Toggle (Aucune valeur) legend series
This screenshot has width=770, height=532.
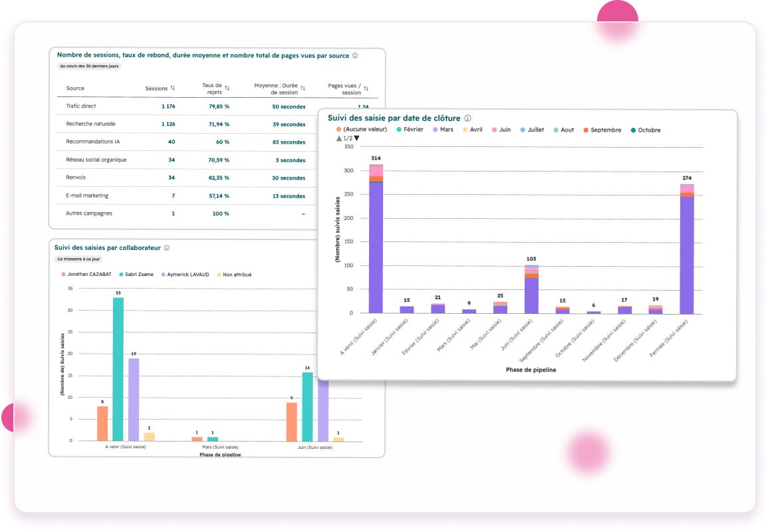362,129
